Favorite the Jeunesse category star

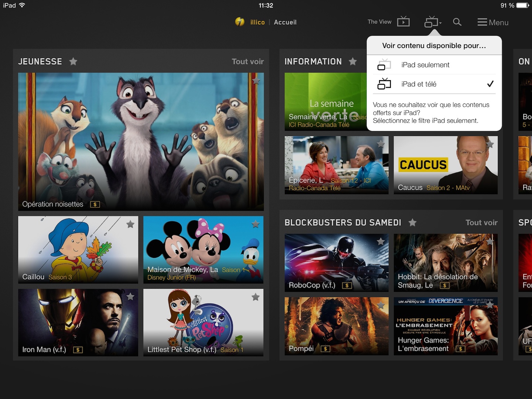(x=73, y=61)
